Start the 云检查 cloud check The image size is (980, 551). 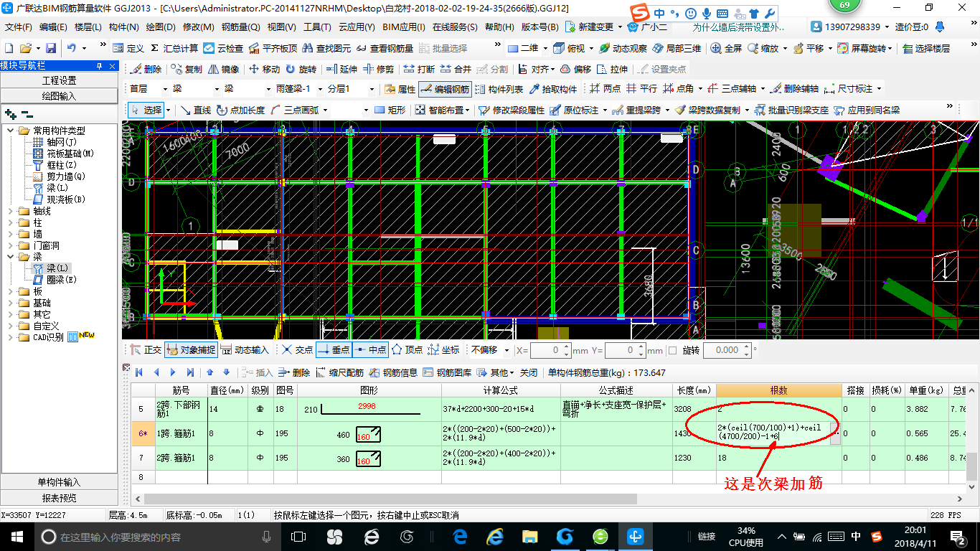click(223, 48)
